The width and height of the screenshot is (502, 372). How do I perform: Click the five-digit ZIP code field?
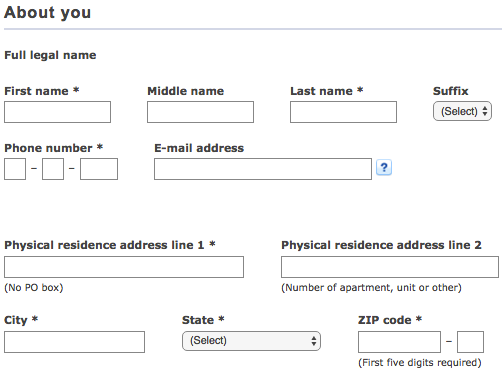[399, 342]
